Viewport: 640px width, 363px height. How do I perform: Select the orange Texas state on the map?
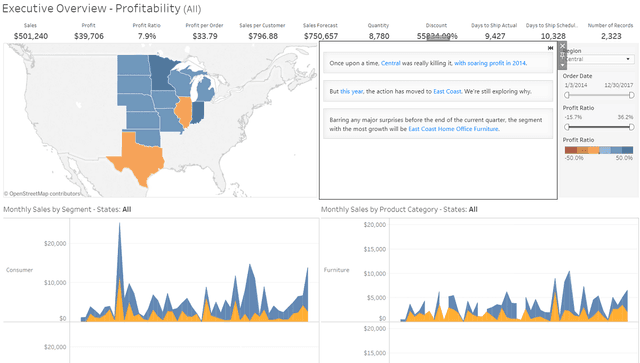pos(137,157)
